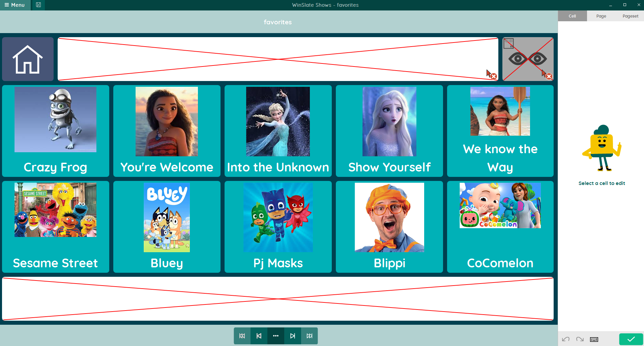Go to the previous page

(259, 336)
